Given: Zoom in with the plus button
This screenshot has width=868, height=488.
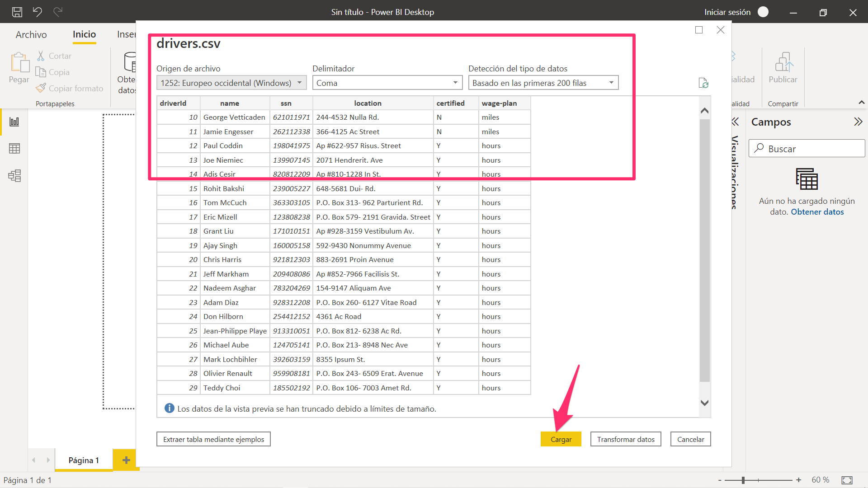Looking at the screenshot, I should (799, 480).
